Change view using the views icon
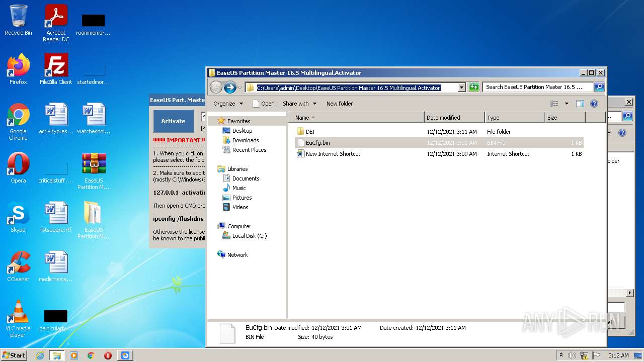Screen dimensions: 644x362 click(x=554, y=104)
